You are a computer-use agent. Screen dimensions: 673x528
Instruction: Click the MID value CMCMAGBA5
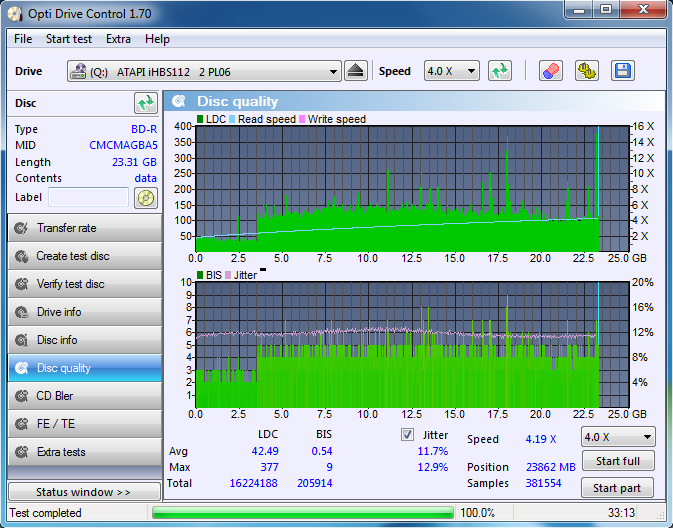(x=123, y=146)
